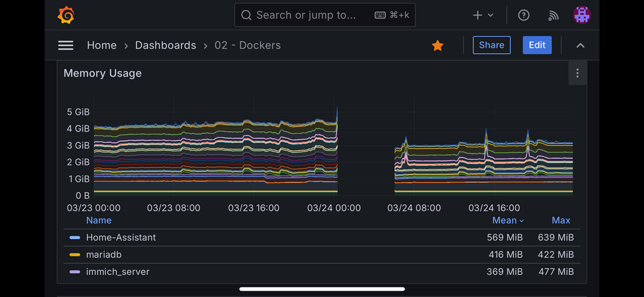Expand the add-new dropdown chevron

490,15
